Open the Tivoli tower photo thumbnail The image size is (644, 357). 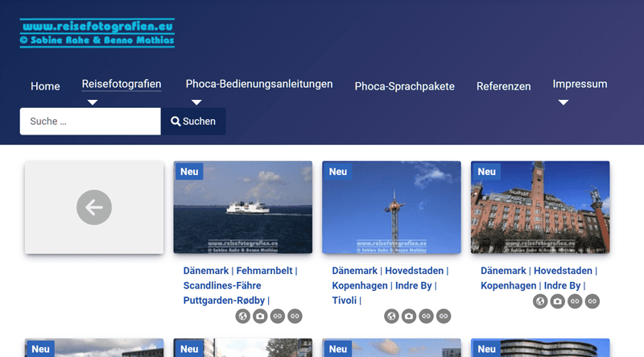391,208
